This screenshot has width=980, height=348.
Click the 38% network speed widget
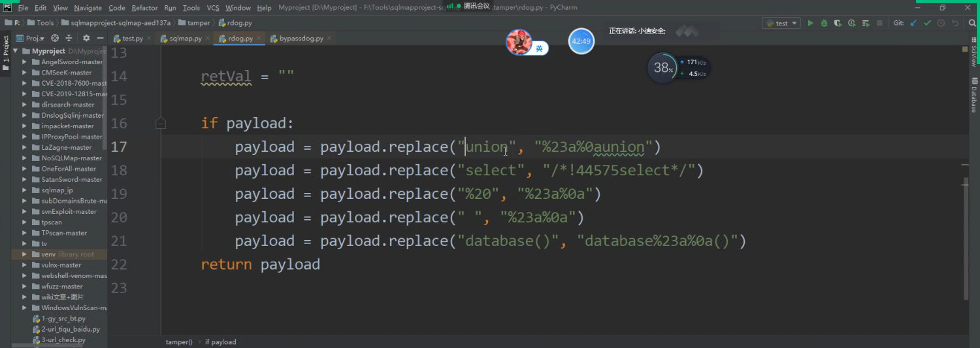[679, 67]
